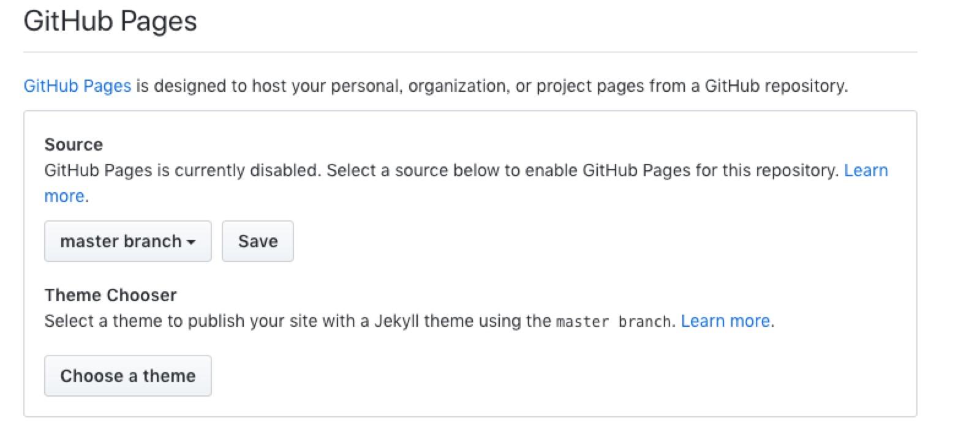
Task: Follow Learn more link after master branch text
Action: [725, 321]
